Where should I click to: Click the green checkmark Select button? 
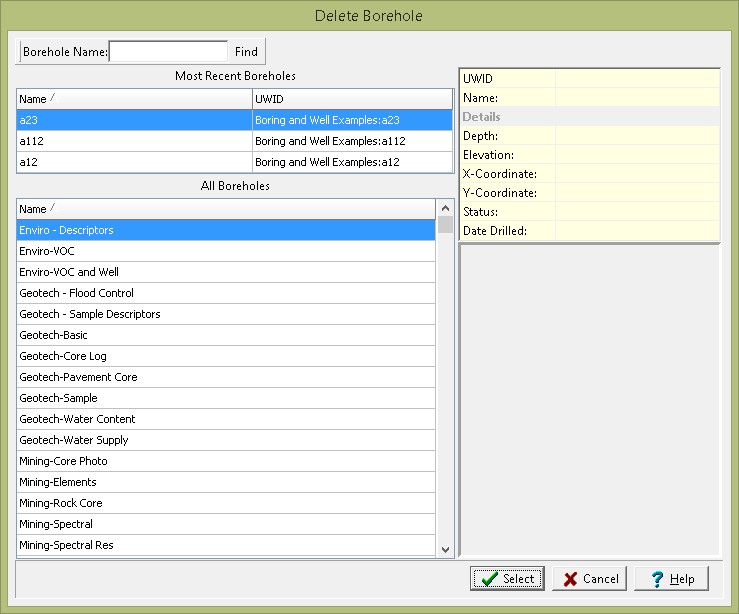pos(507,578)
